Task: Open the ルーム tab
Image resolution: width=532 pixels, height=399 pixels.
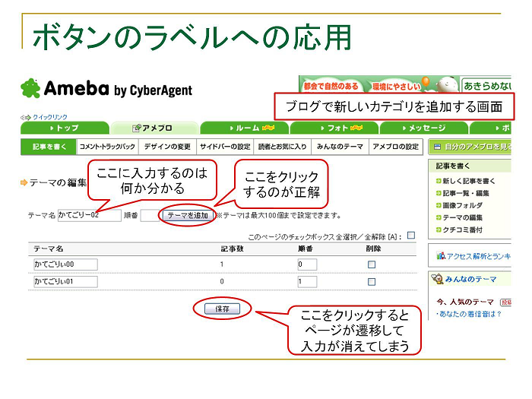Action: (244, 128)
